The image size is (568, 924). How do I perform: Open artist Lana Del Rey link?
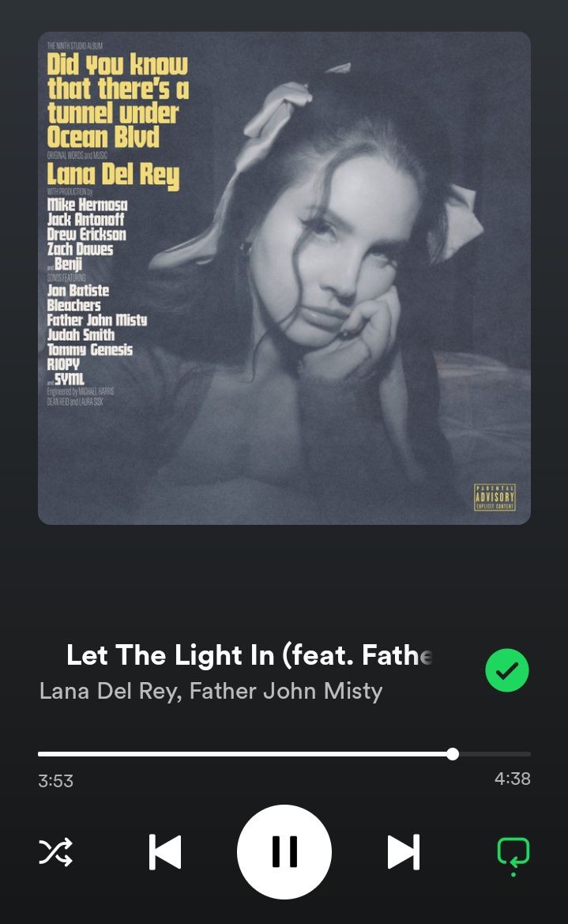[x=110, y=691]
